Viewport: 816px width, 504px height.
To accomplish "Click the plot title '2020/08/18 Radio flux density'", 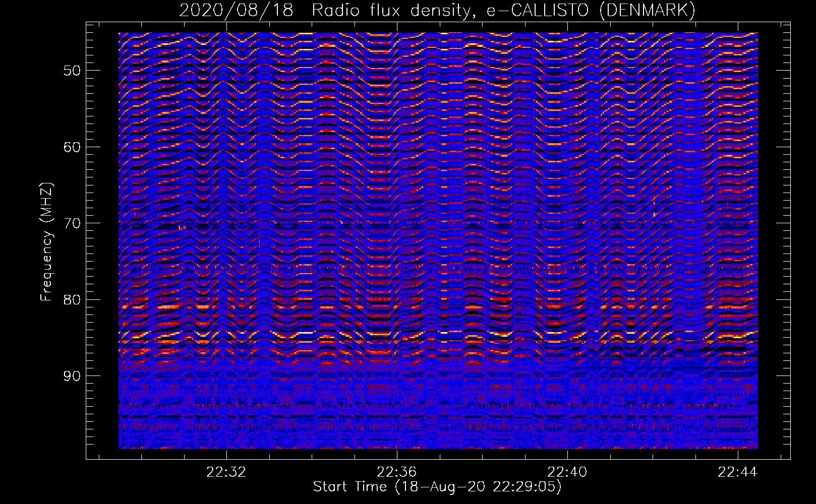I will pos(437,11).
